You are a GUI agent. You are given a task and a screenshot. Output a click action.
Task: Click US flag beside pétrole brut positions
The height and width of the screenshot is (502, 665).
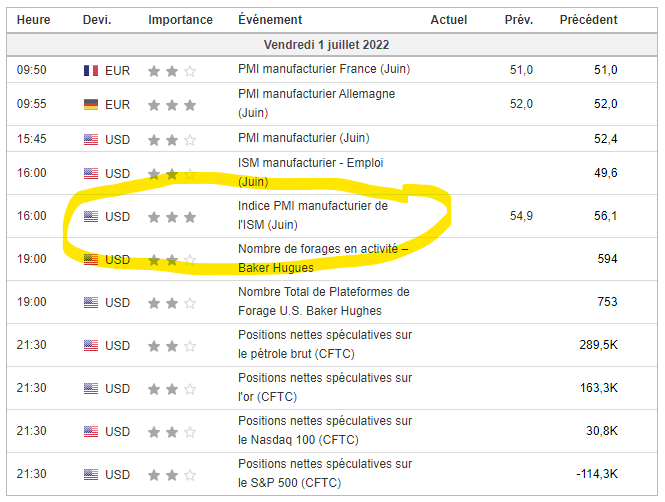[x=91, y=346]
